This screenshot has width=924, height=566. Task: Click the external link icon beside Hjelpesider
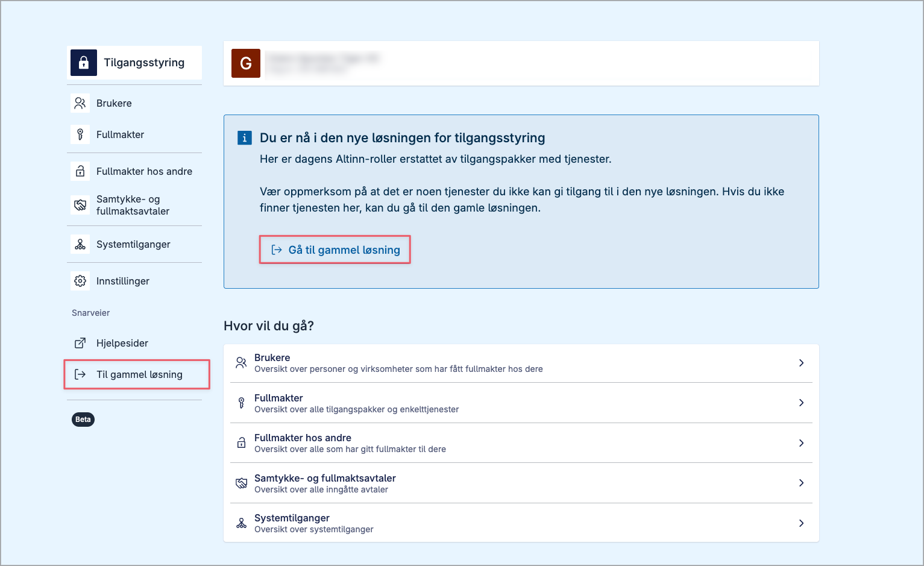pyautogui.click(x=80, y=343)
